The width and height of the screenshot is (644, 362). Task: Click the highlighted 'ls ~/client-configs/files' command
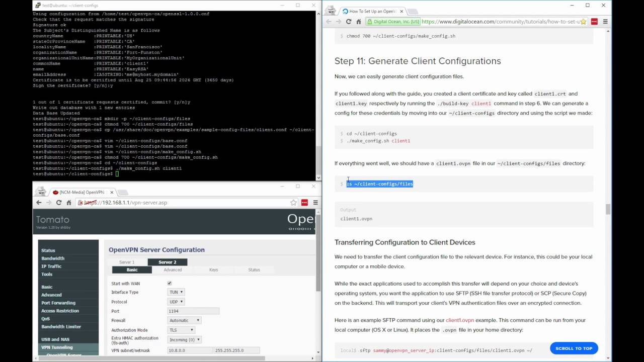pos(380,184)
